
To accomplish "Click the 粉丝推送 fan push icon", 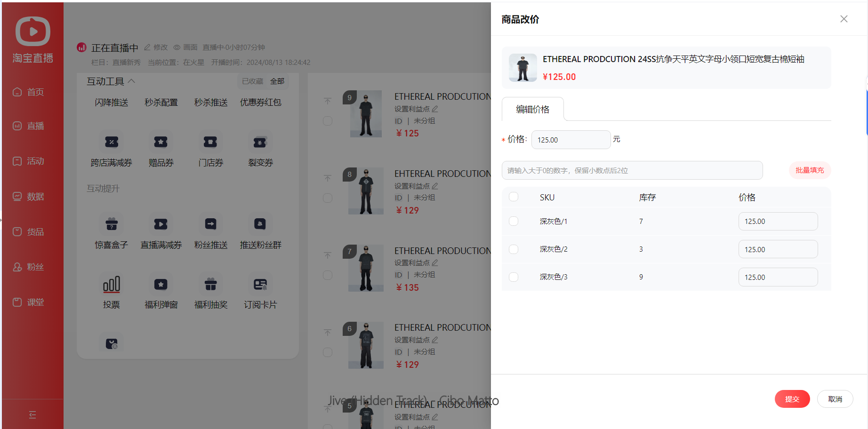I will (211, 224).
